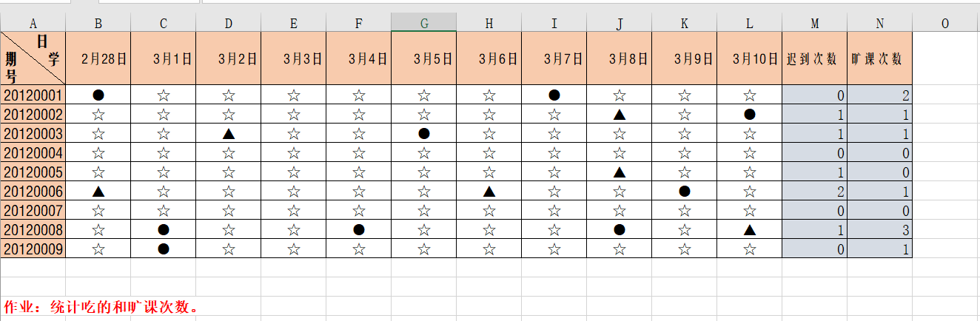Click the red 作业 note text

101,306
